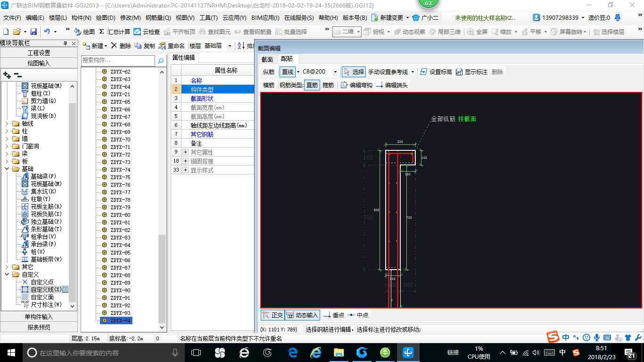Switch to the 截面 tab
The image size is (644, 362).
pyautogui.click(x=267, y=59)
